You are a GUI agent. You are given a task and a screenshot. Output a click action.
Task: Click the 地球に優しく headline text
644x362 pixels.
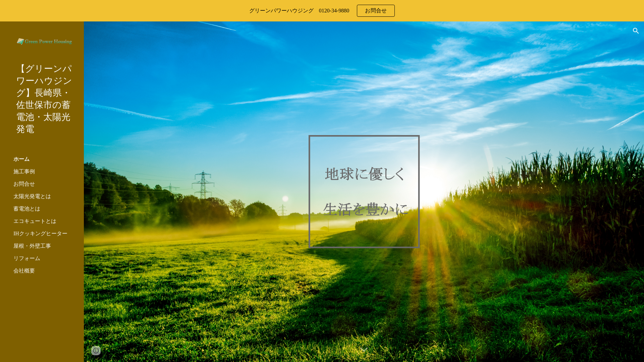tap(365, 174)
